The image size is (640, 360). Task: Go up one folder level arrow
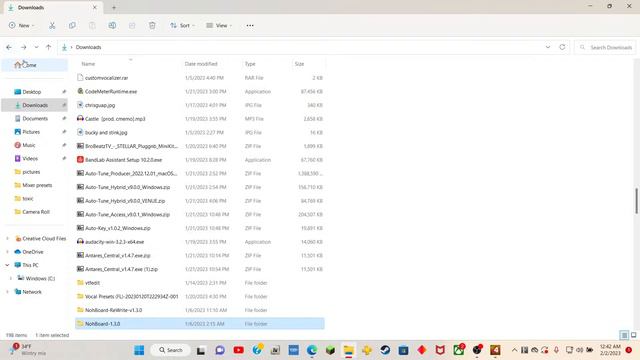[x=49, y=47]
